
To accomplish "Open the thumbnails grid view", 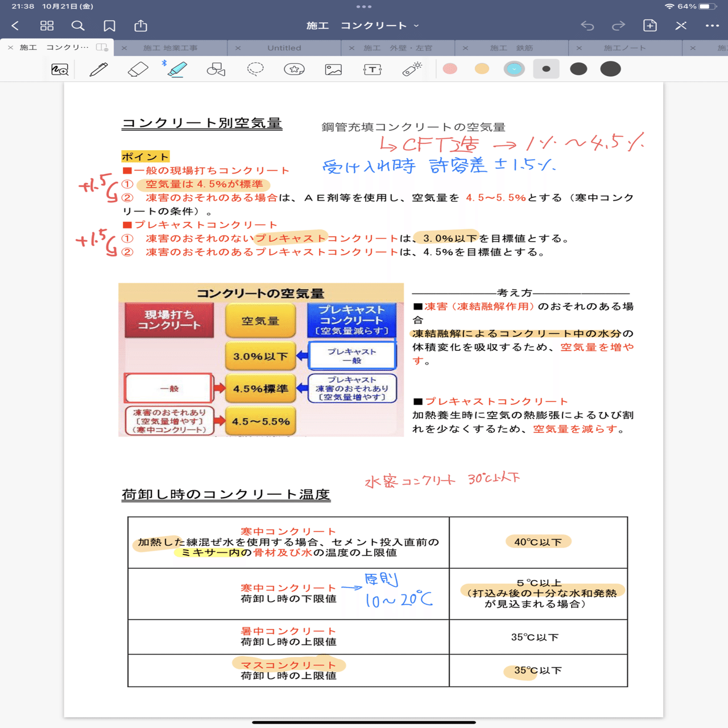I will point(47,25).
